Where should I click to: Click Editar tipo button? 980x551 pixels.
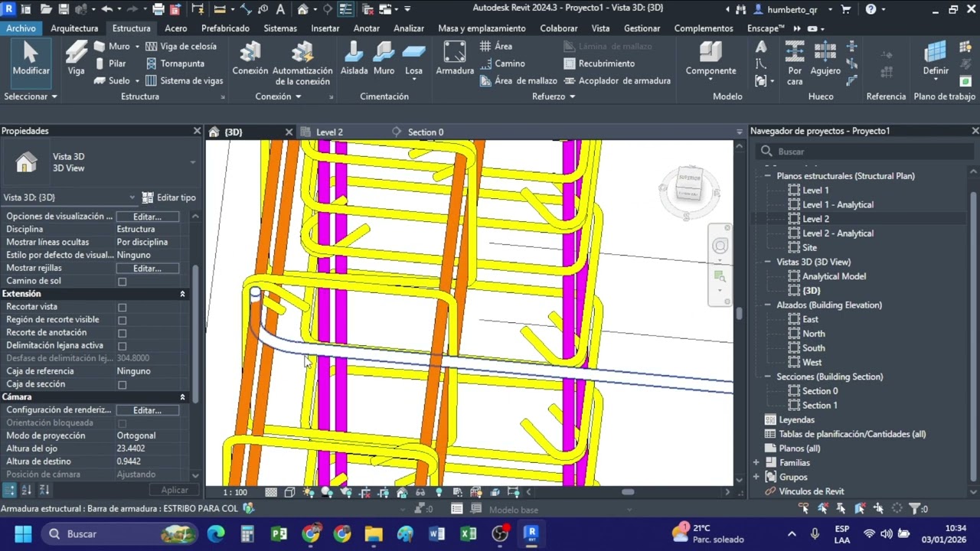169,197
